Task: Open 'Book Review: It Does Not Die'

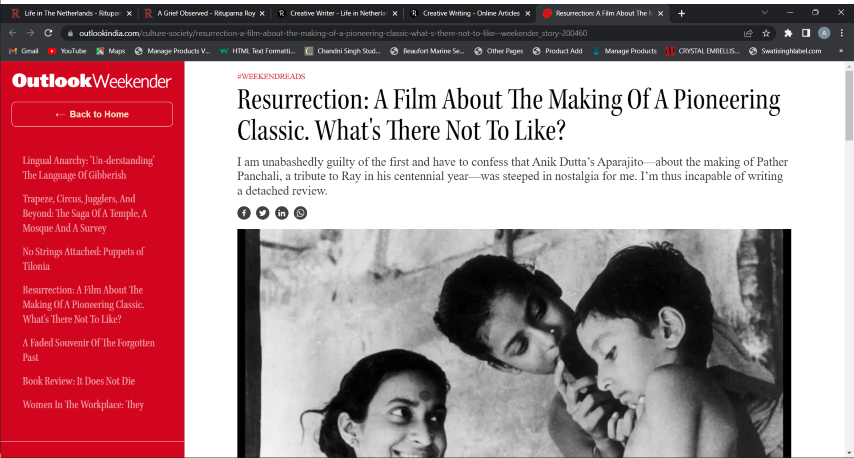Action: [x=78, y=381]
